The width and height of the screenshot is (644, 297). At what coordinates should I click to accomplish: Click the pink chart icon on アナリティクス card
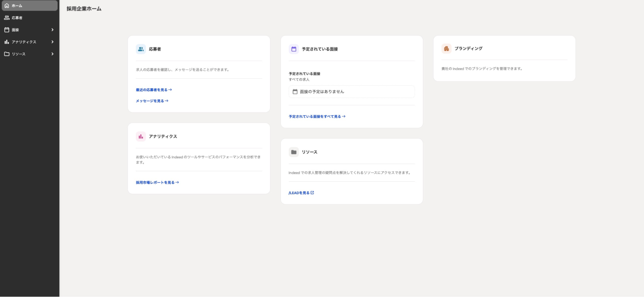[141, 136]
